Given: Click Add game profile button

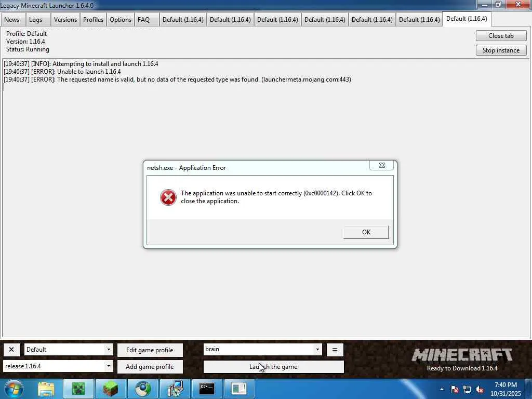Looking at the screenshot, I should tap(150, 366).
